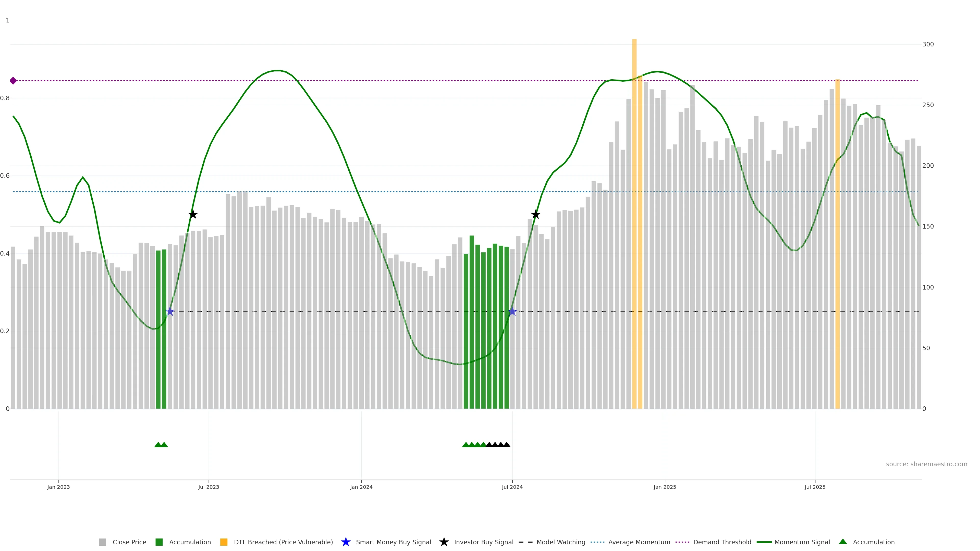Click the purple Demand Threshold diamond marker

(13, 81)
